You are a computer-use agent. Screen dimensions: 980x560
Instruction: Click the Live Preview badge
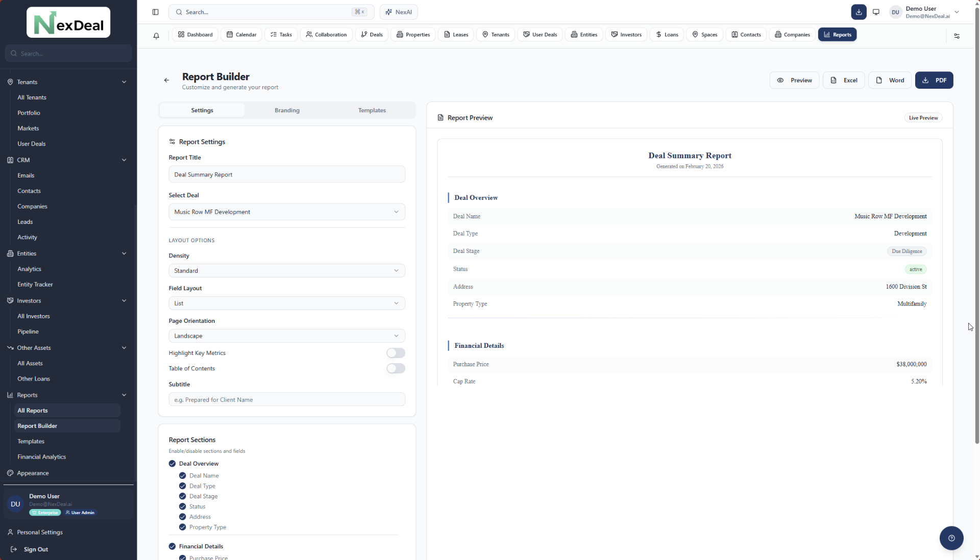click(x=923, y=118)
